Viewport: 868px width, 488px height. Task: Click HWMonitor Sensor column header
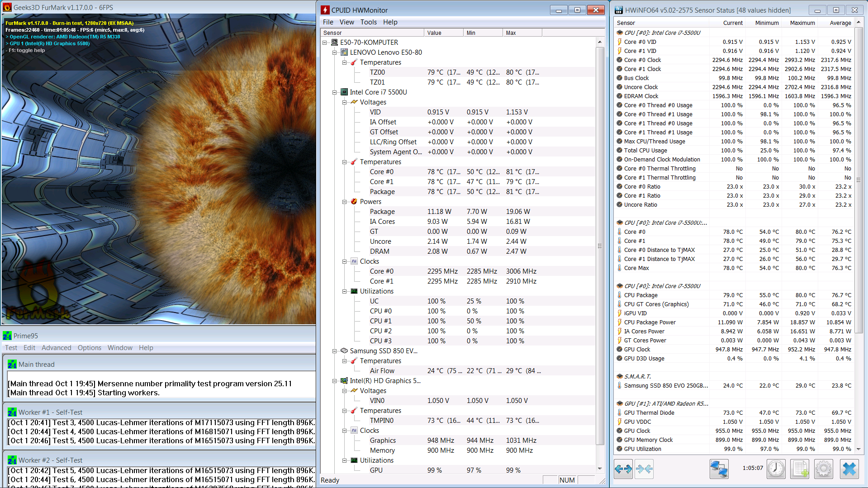pyautogui.click(x=372, y=33)
